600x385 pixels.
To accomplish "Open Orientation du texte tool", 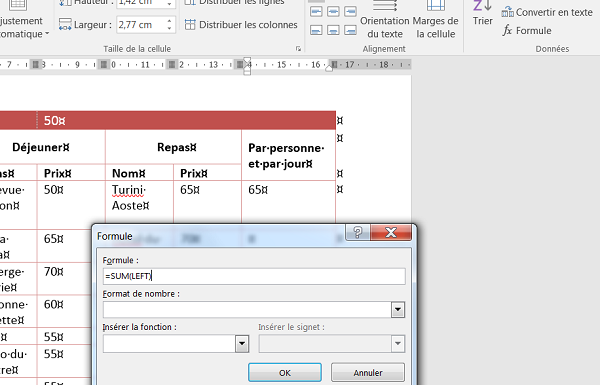I will point(385,20).
